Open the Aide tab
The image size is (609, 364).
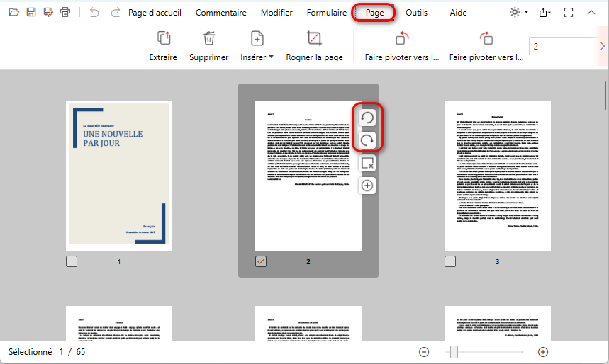click(x=458, y=13)
